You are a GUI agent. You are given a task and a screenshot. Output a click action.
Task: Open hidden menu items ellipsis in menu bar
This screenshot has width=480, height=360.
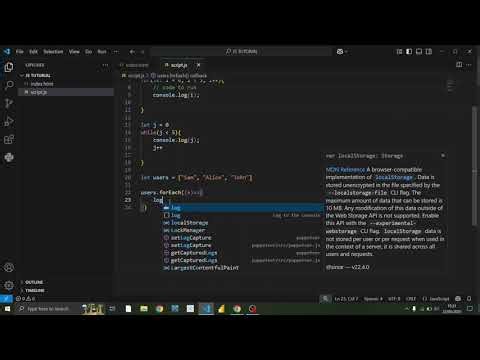[x=116, y=52]
